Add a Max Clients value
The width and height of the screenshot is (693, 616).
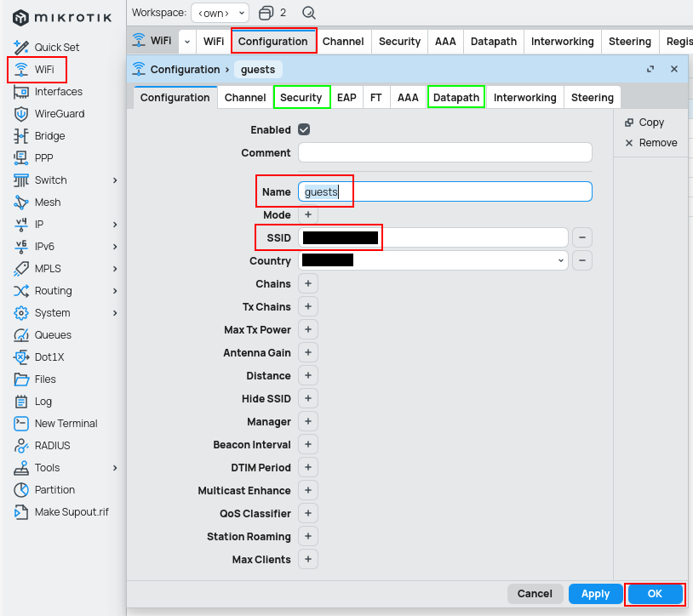[308, 559]
